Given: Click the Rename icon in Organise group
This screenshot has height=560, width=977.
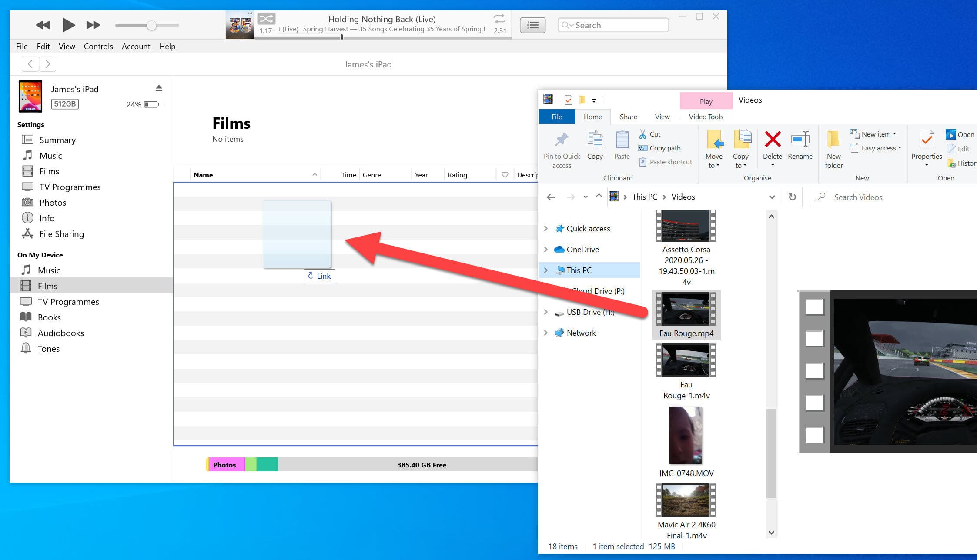Looking at the screenshot, I should (x=800, y=139).
